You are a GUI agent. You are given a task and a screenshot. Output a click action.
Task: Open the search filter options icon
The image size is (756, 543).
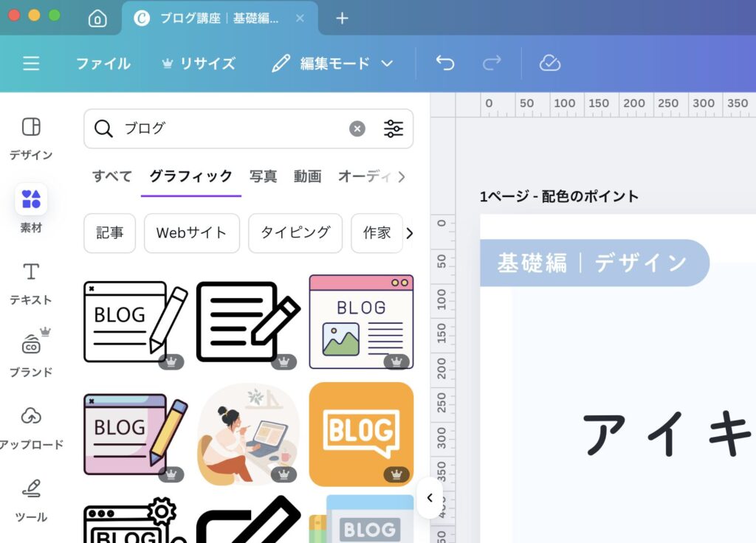[x=394, y=128]
